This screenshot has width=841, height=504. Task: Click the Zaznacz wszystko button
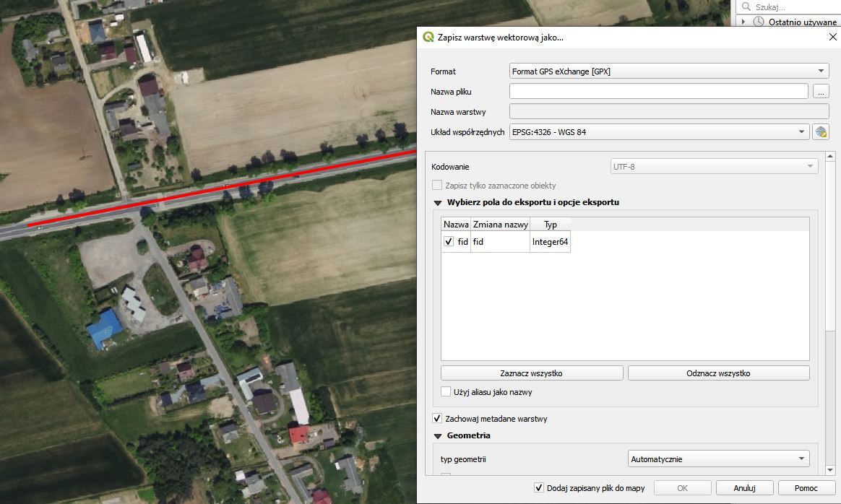(531, 373)
